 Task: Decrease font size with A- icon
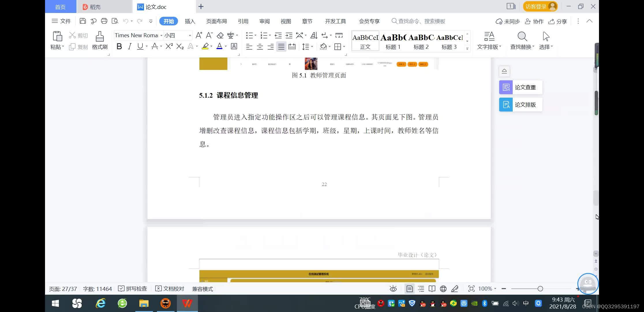(209, 35)
